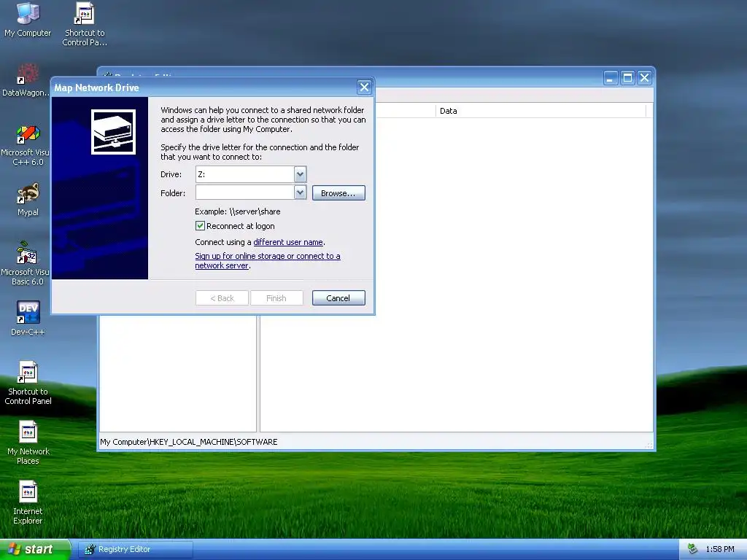Launch Microsoft Visual Basic 6.0 shortcut

coord(27,263)
